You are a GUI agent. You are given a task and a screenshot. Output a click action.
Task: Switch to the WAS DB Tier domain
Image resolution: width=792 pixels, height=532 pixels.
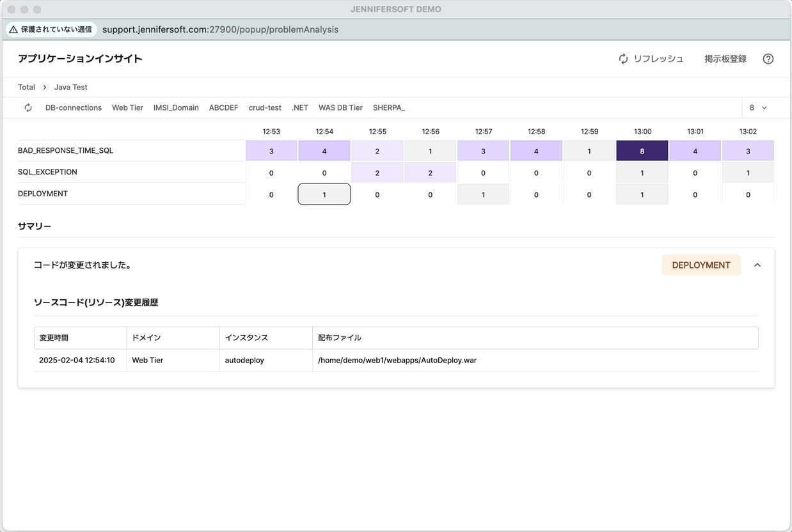pos(340,108)
